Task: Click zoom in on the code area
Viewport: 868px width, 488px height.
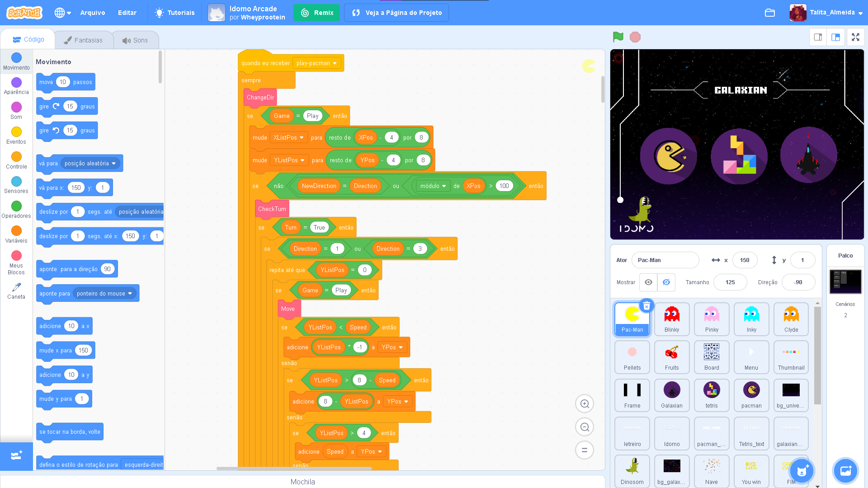Action: 585,404
